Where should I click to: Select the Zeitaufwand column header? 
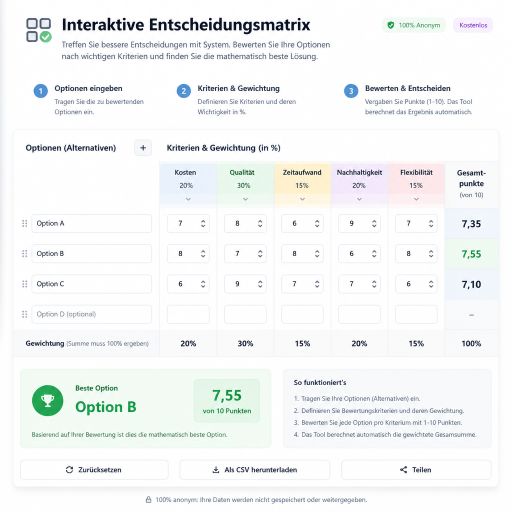(x=302, y=184)
